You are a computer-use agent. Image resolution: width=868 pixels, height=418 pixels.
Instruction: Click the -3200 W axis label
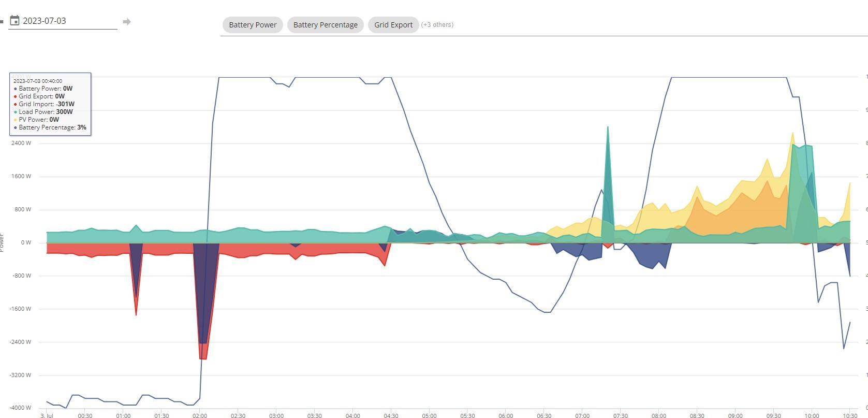coord(21,375)
